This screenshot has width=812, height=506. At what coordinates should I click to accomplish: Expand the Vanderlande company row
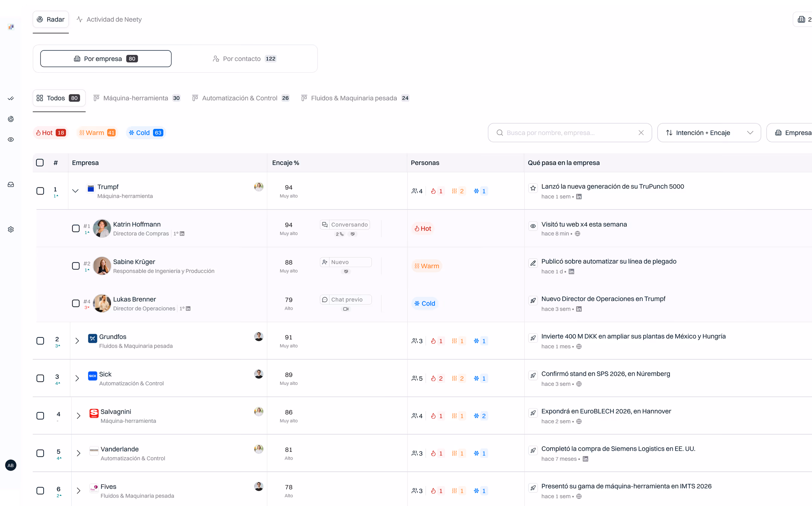pyautogui.click(x=79, y=453)
